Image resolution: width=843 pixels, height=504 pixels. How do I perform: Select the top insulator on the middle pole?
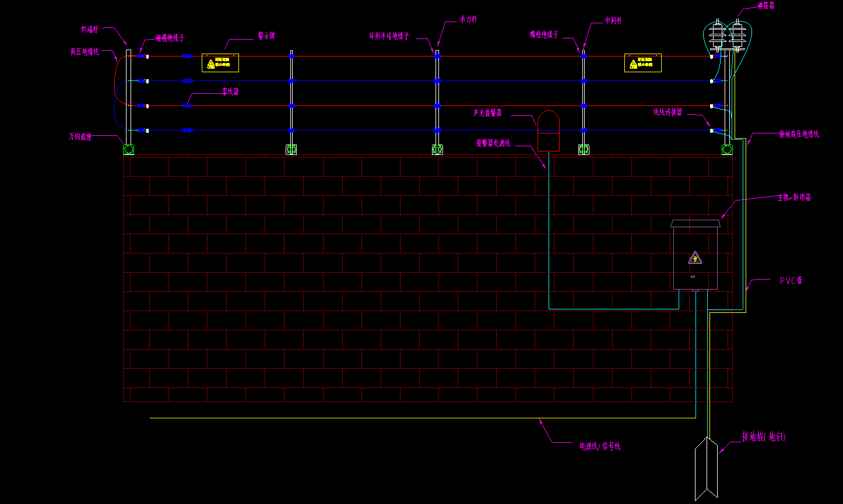pyautogui.click(x=584, y=57)
